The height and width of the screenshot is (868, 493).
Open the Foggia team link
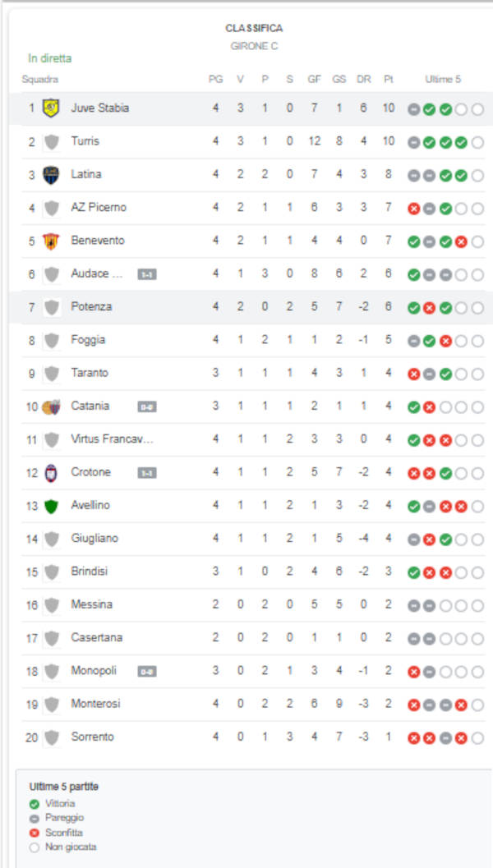[x=88, y=340]
